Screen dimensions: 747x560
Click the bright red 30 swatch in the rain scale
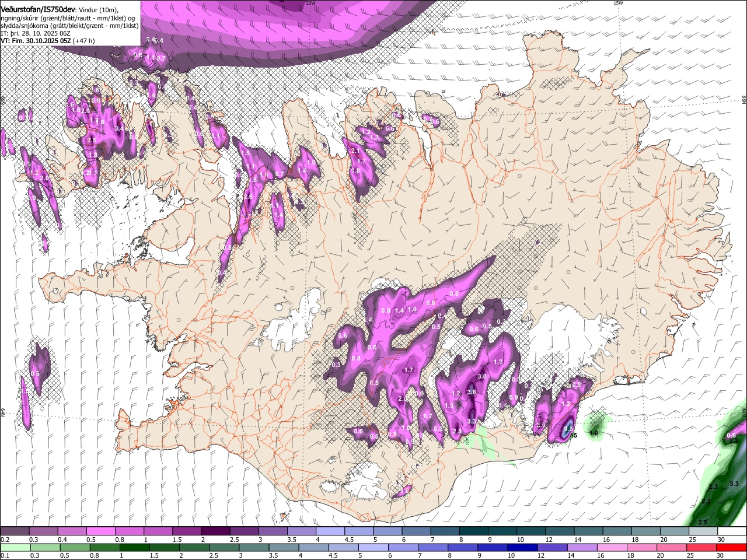click(732, 547)
